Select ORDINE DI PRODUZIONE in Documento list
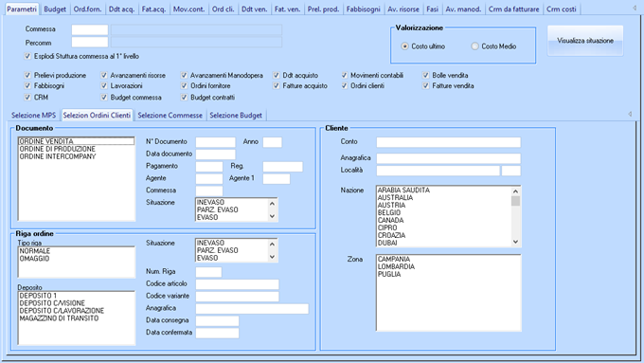644x363 pixels. [x=77, y=149]
